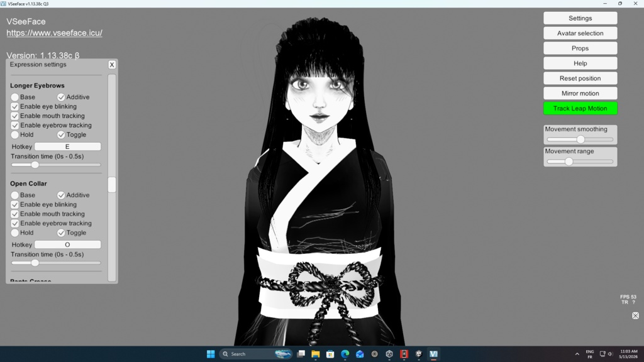The image size is (644, 362).
Task: Open the panda-face app icon in taskbar
Action: pyautogui.click(x=419, y=354)
